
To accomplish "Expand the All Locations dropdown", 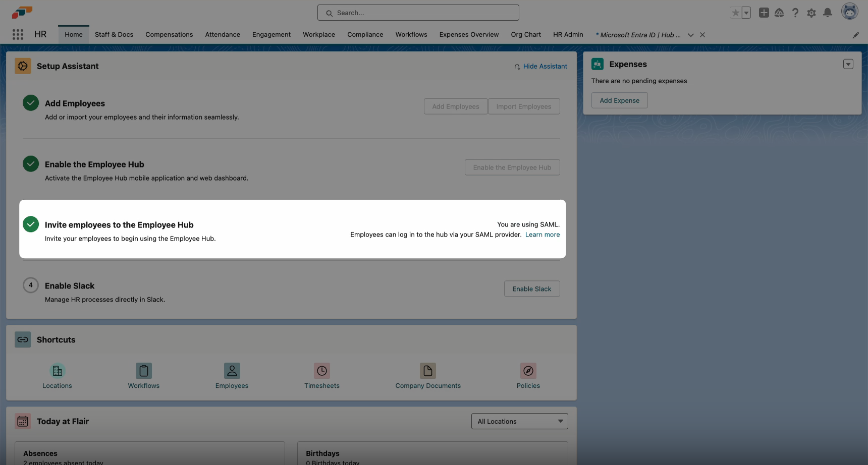I will pos(519,421).
